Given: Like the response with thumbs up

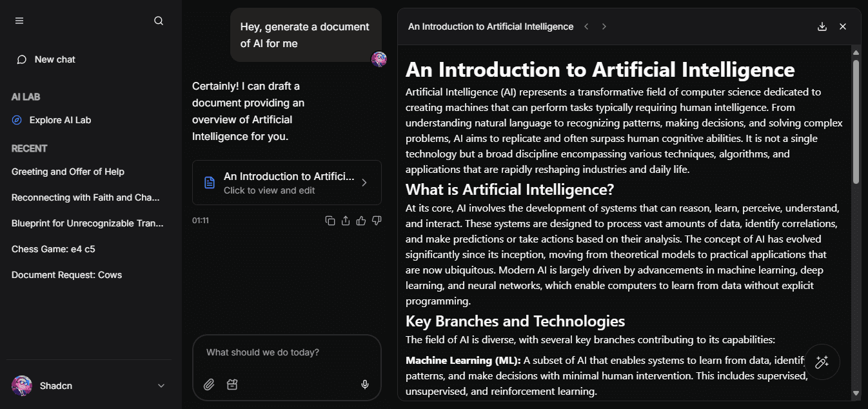Looking at the screenshot, I should point(361,221).
